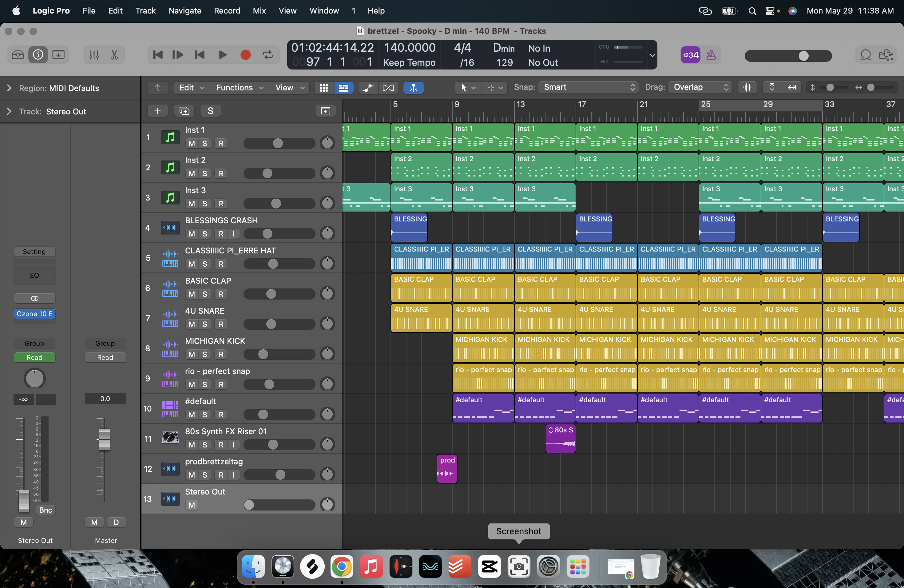Click the Ozone 10 E plugin slot

point(34,314)
